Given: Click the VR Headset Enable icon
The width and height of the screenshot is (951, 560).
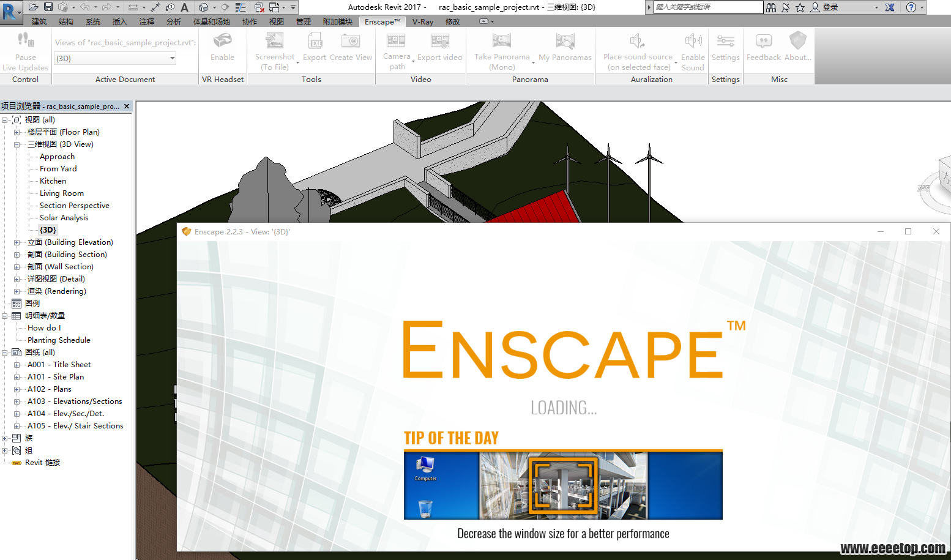Looking at the screenshot, I should [x=222, y=40].
